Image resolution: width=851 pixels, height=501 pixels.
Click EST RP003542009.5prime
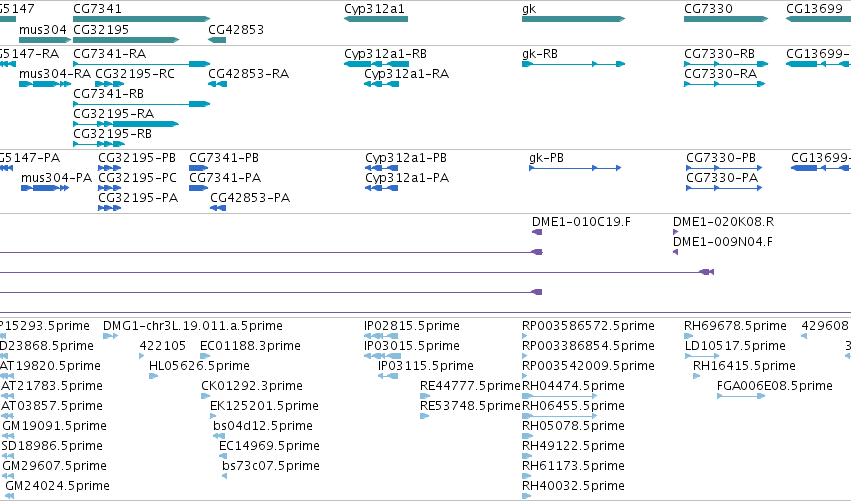pyautogui.click(x=525, y=376)
